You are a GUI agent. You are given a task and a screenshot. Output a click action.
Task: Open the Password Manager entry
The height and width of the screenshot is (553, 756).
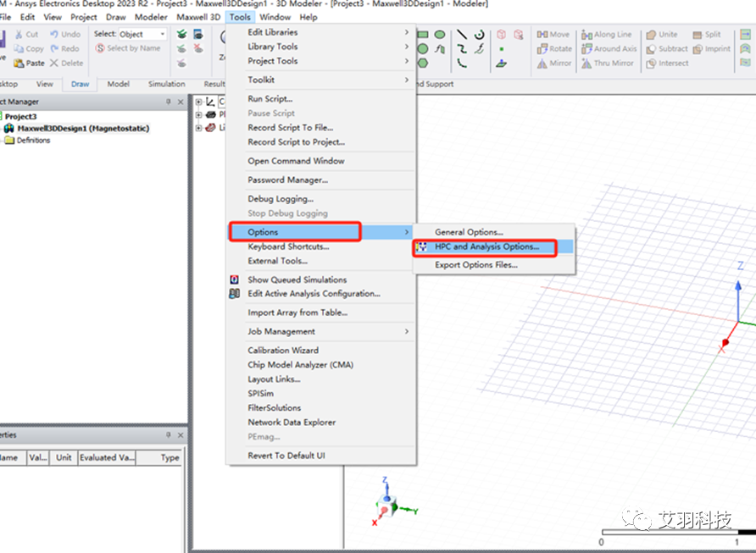coord(288,180)
